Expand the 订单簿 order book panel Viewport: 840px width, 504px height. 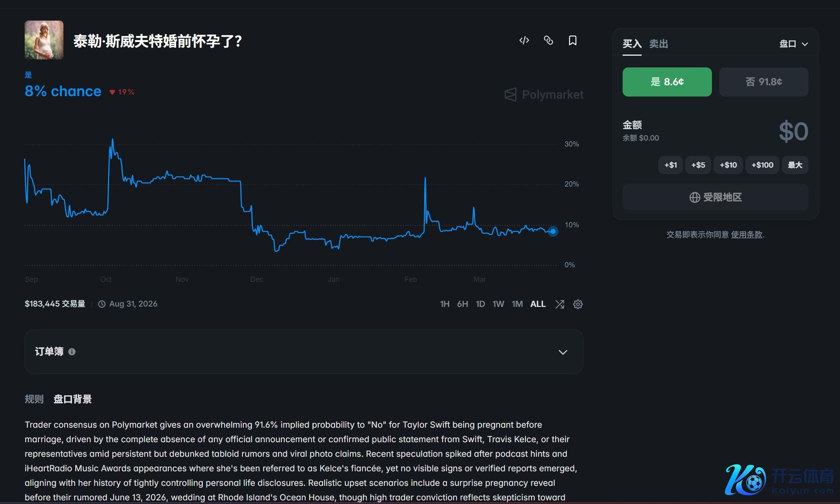[562, 352]
